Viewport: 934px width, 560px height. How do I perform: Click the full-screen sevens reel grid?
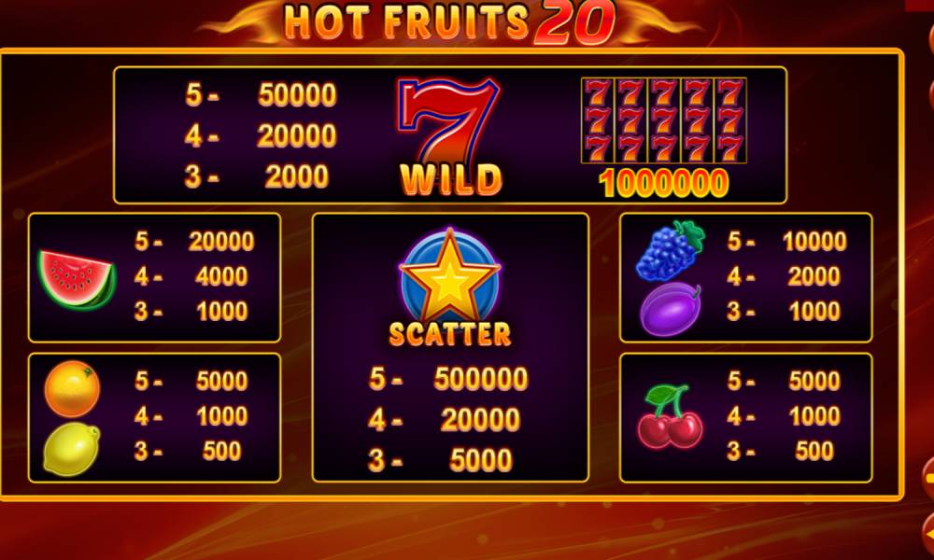(663, 120)
